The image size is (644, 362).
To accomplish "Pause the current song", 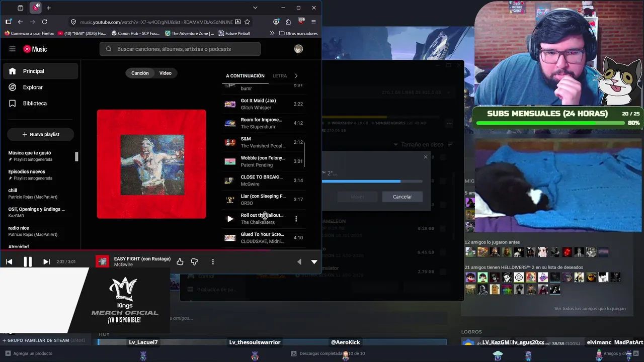I will [28, 261].
